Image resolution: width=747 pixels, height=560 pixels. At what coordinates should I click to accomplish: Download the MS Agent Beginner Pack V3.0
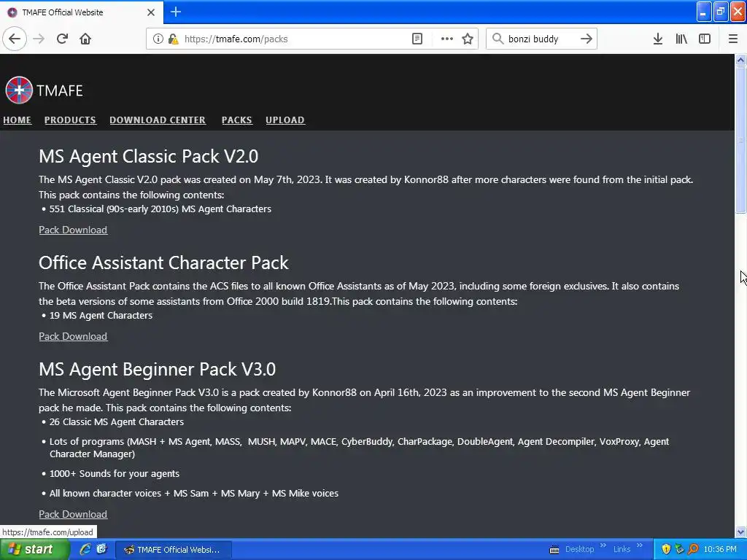73,514
